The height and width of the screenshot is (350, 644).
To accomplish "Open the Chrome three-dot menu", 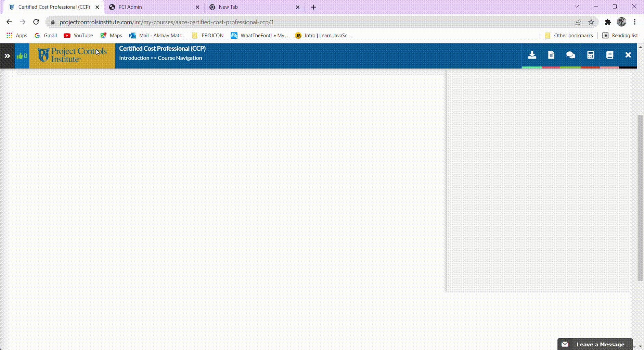I will pos(635,22).
